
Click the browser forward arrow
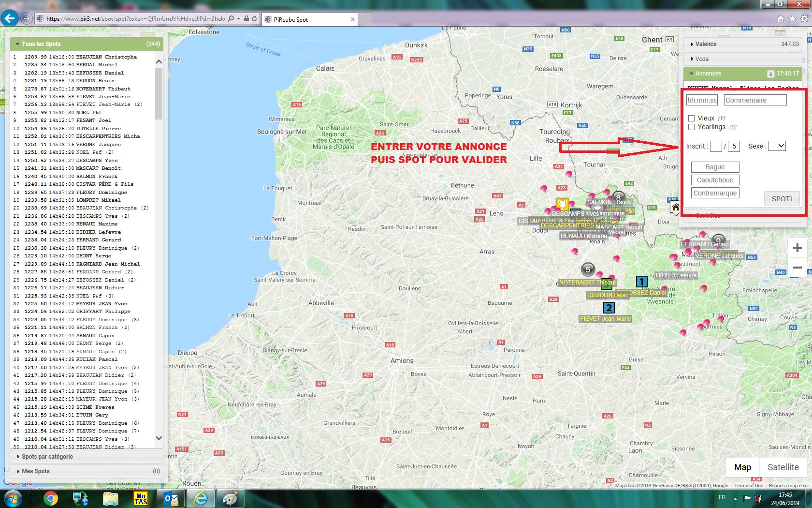point(26,18)
